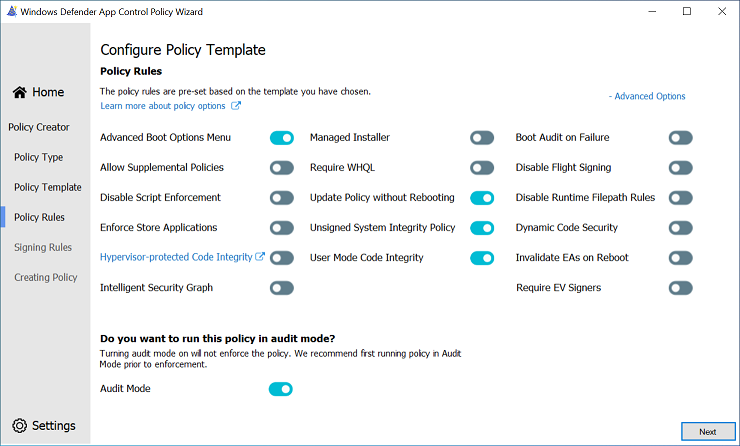This screenshot has height=446, width=740.
Task: Click the Home house icon
Action: pos(19,92)
